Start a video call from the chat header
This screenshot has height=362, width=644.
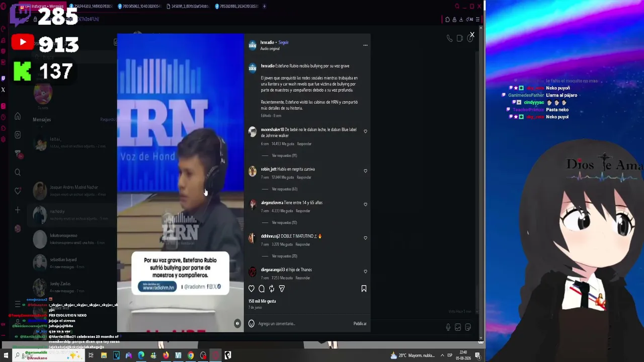[460, 38]
